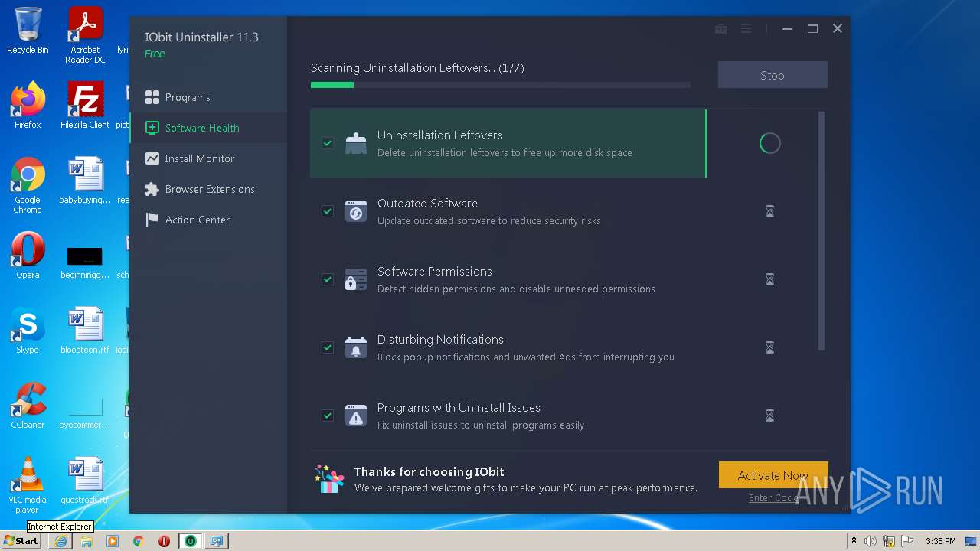980x551 pixels.
Task: Show hidden system tray icons
Action: pos(854,541)
